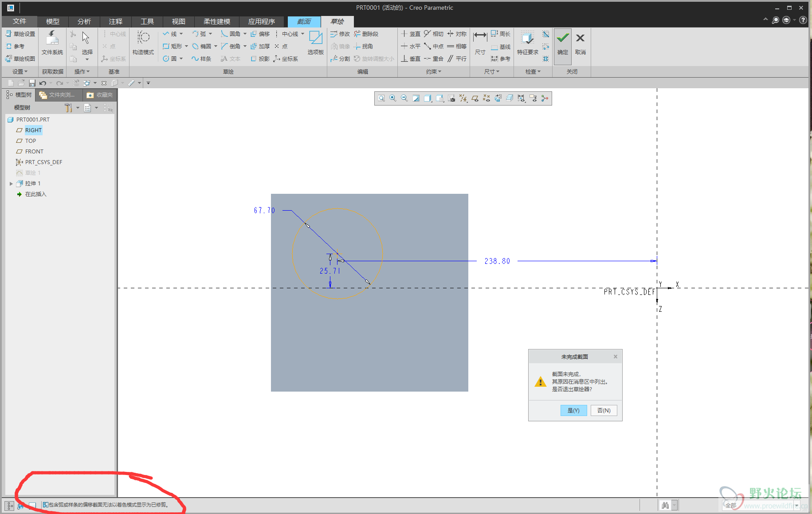Expand the 约束 constraints group dropdown
This screenshot has height=514, width=812.
coord(433,71)
